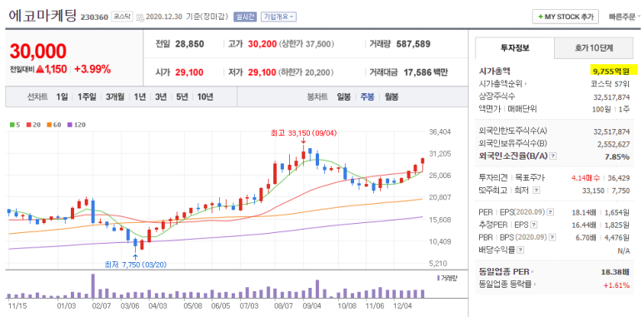Open the 시가총액순위 link
Viewport: 644px width, 317px height.
[502, 84]
